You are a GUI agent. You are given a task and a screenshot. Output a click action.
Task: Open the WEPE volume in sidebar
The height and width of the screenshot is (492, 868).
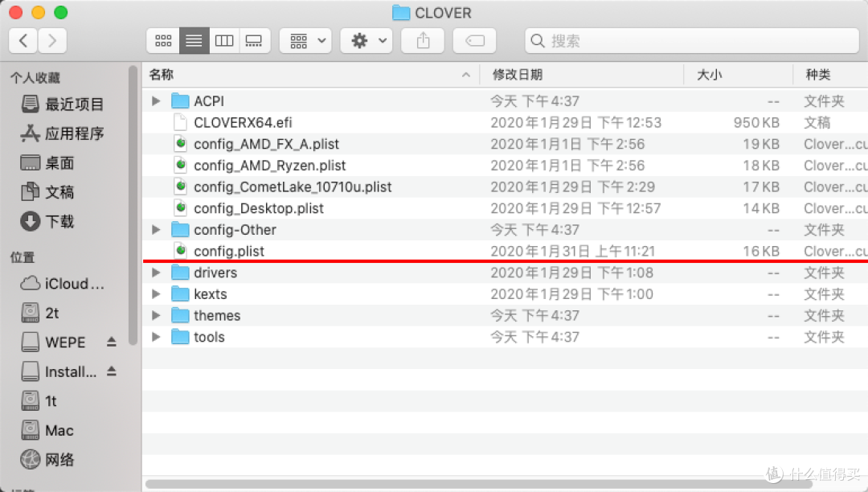(x=54, y=342)
